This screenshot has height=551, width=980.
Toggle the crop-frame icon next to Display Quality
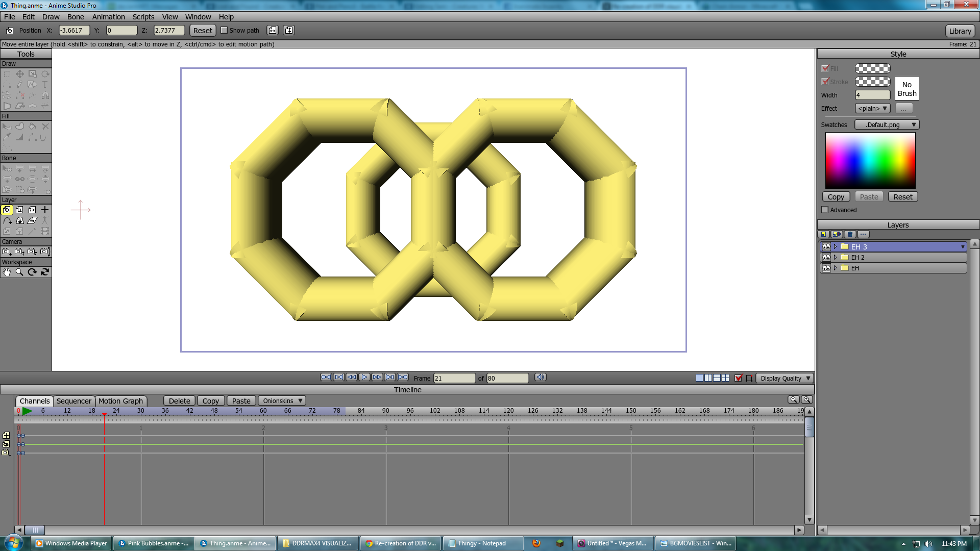click(749, 378)
